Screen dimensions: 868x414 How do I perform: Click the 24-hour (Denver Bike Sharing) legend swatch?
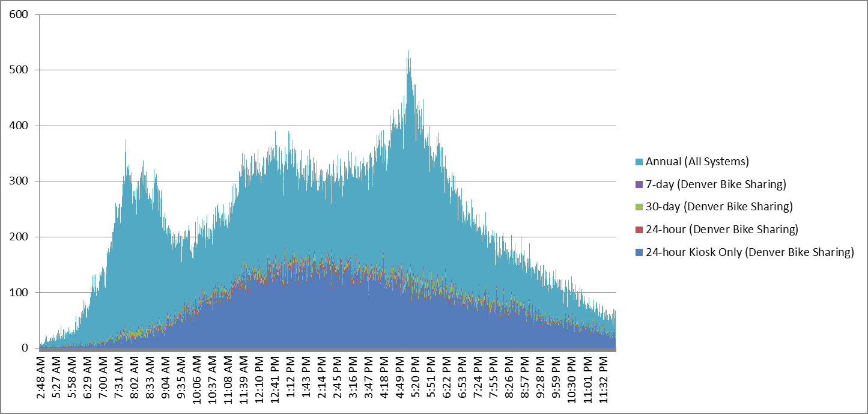[x=639, y=230]
